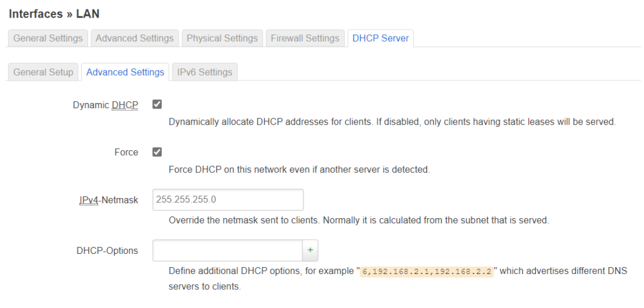Open the Physical Settings tab

tap(222, 38)
